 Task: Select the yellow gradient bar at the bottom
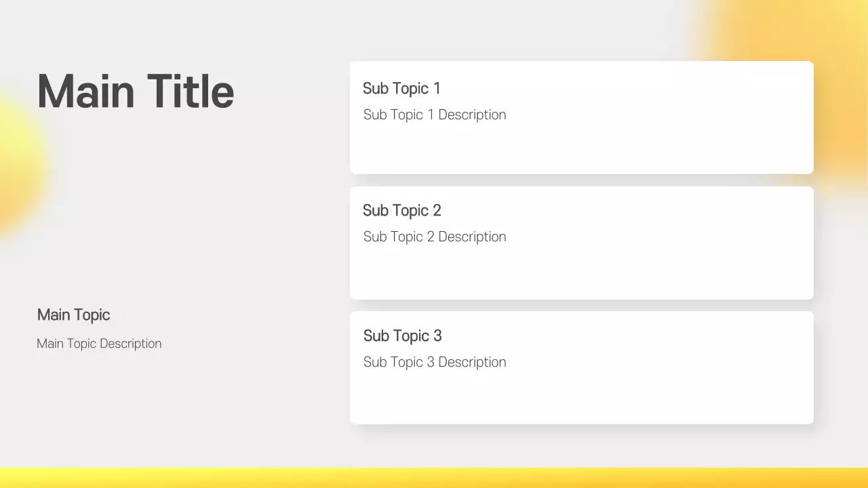coord(434,477)
